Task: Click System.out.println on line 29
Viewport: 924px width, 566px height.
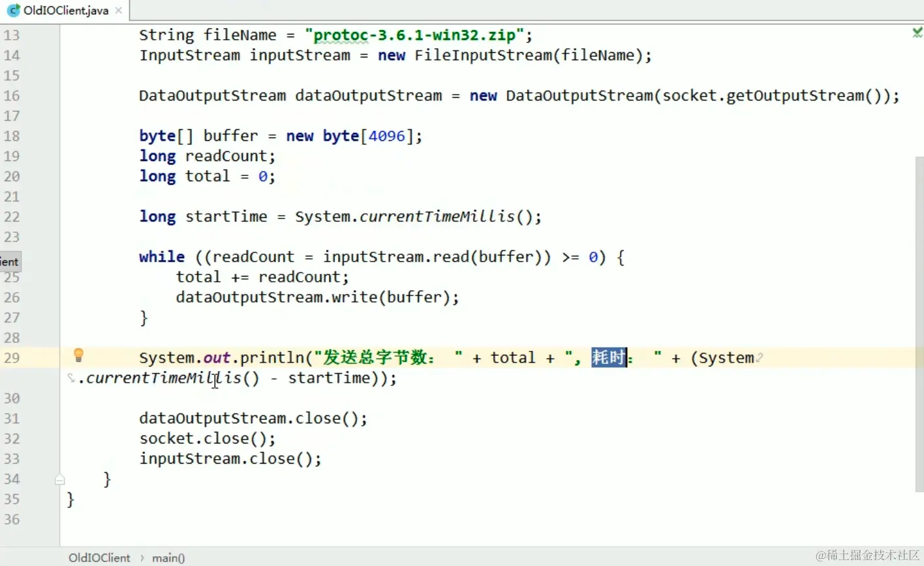Action: coord(221,358)
